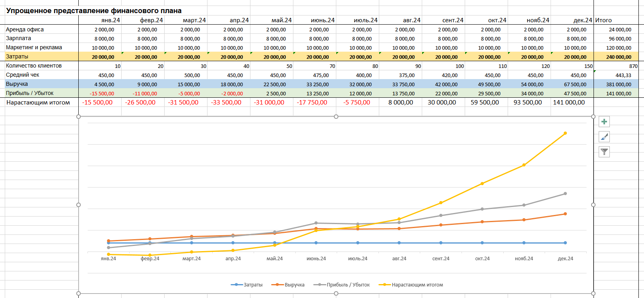
Task: Click chart top-center resize handle
Action: pyautogui.click(x=336, y=116)
